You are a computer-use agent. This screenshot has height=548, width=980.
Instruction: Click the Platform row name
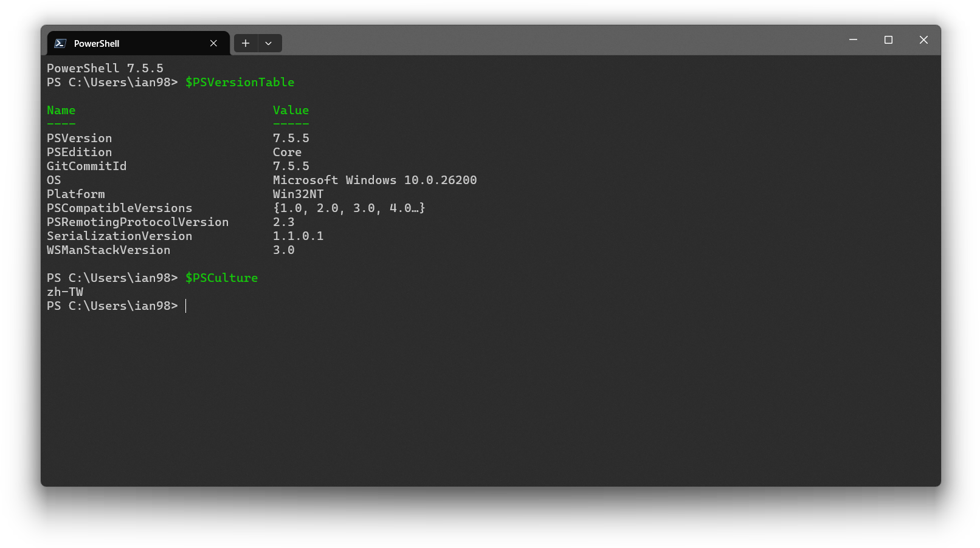coord(76,194)
